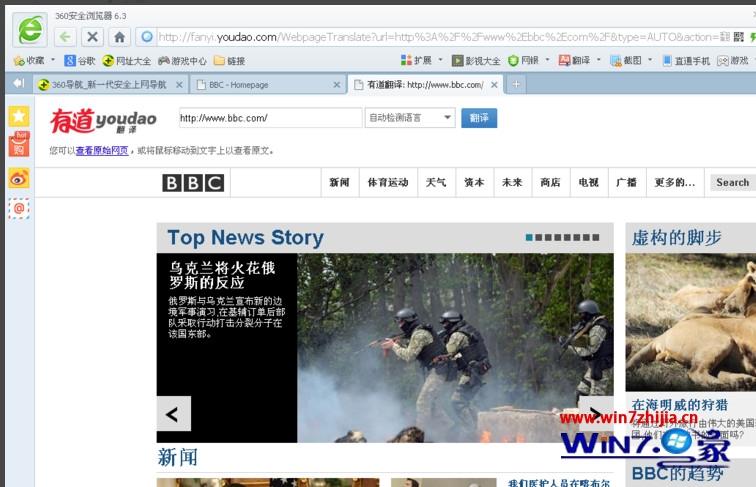Expand the 网银 dropdown arrow
The image size is (756, 487).
[547, 60]
